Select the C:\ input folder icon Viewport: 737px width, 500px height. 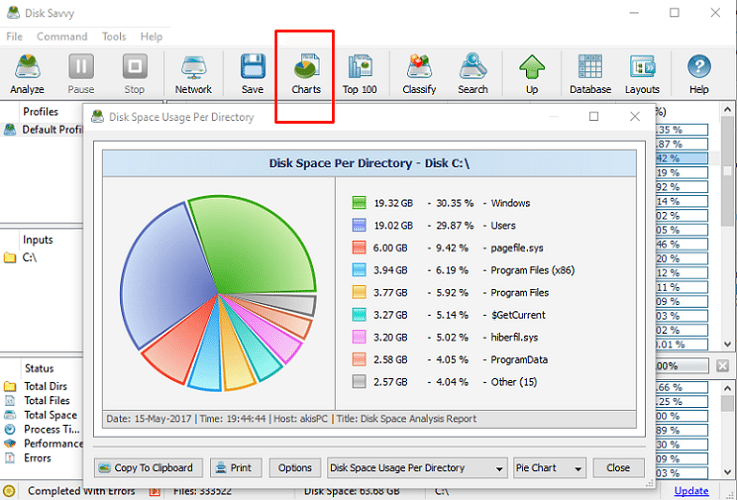[x=10, y=258]
